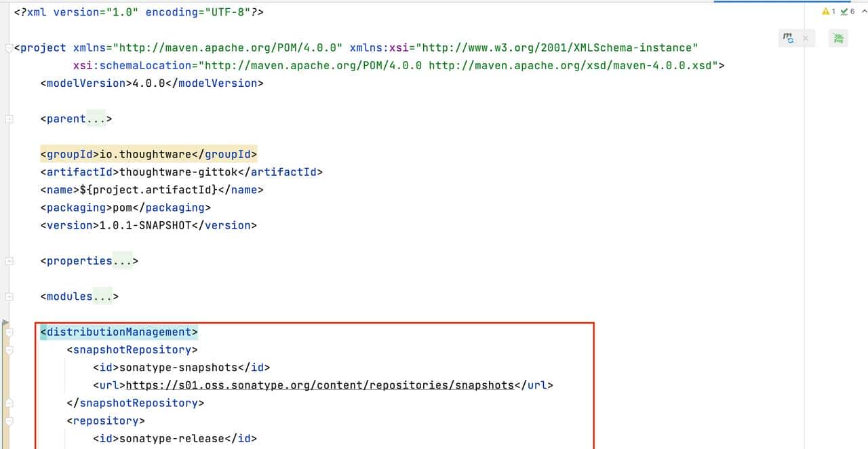Click the opening snapshotRepository tag
The image size is (868, 449).
point(132,349)
